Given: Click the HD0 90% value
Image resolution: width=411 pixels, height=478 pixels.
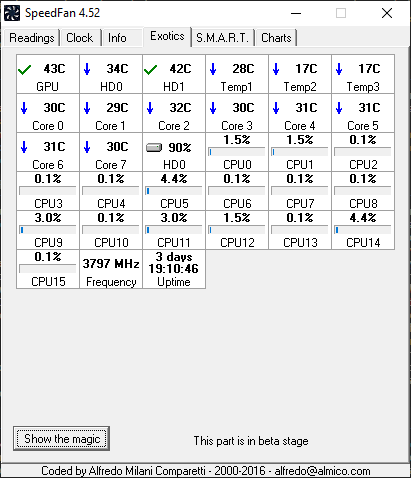Looking at the screenshot, I should click(x=180, y=147).
